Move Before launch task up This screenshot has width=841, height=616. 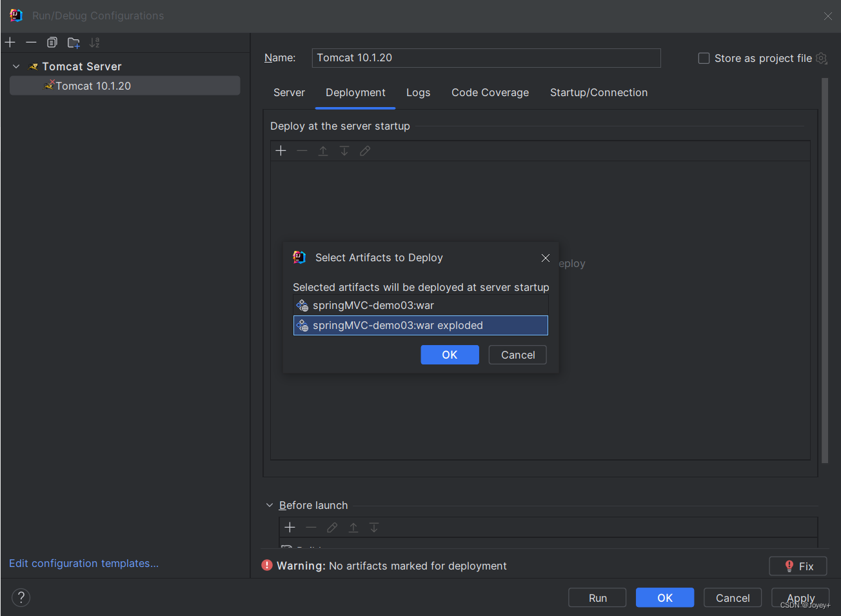click(x=353, y=528)
